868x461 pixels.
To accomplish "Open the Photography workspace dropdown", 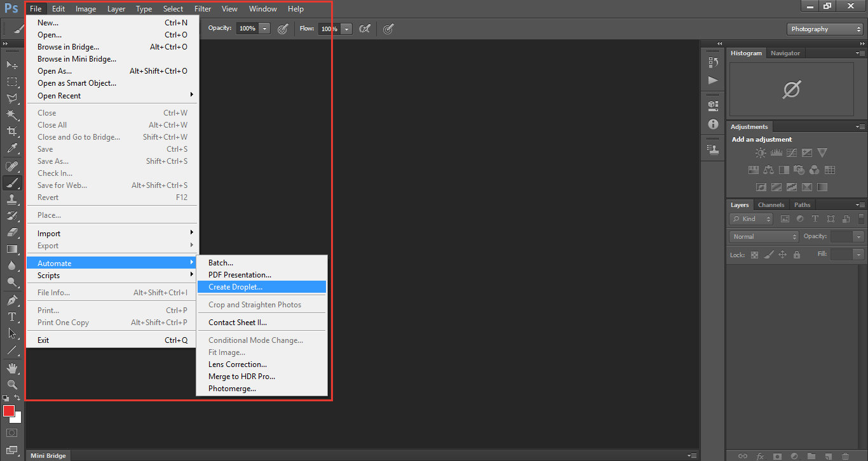I will coord(825,29).
